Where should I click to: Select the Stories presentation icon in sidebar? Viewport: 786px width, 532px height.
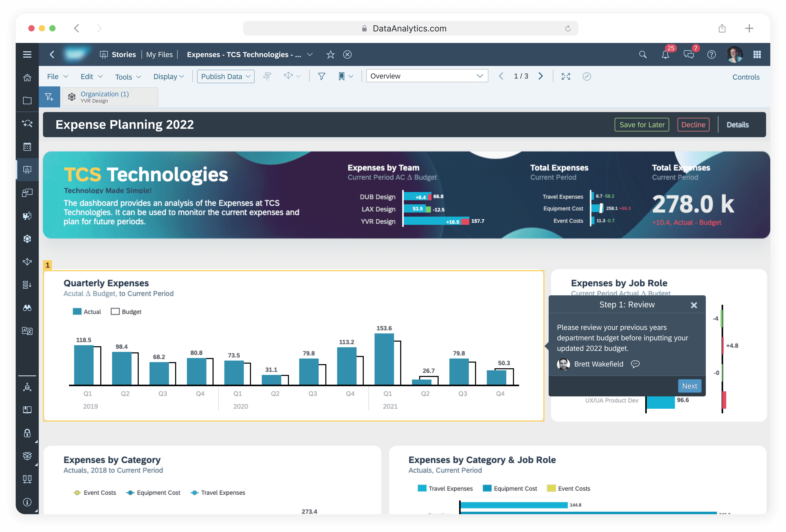click(27, 169)
